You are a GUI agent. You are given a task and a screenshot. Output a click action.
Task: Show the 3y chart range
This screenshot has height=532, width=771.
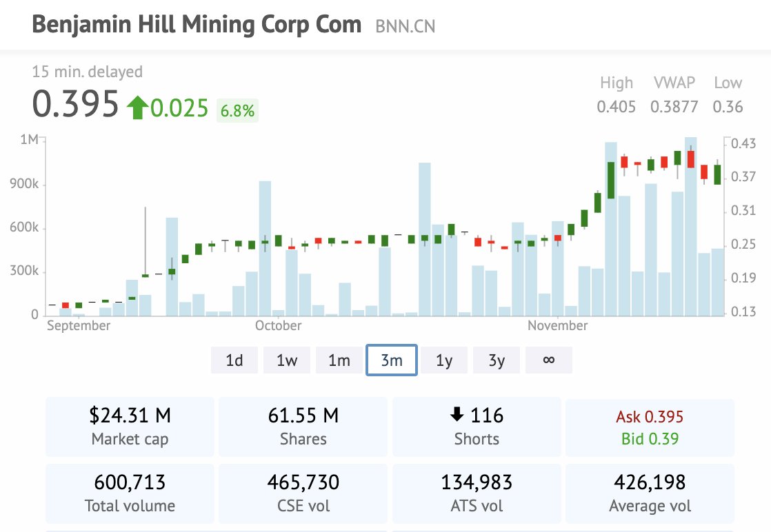[497, 360]
